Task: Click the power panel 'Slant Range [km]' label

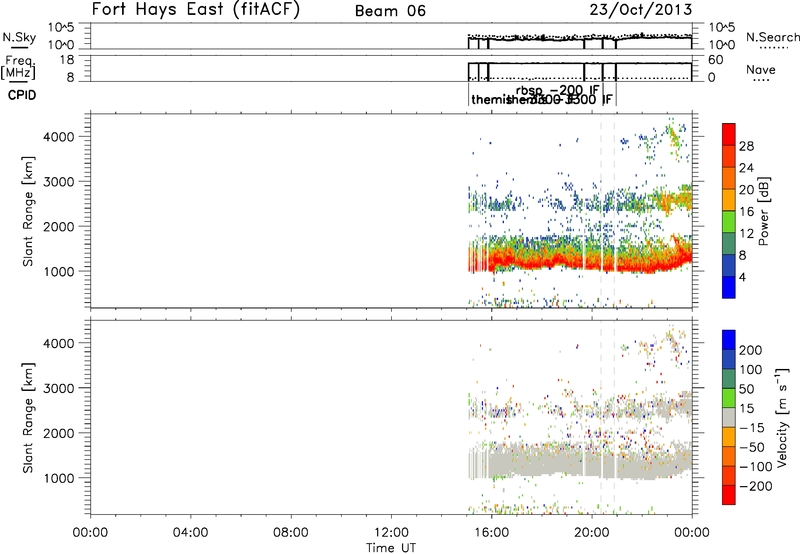Action: point(28,211)
